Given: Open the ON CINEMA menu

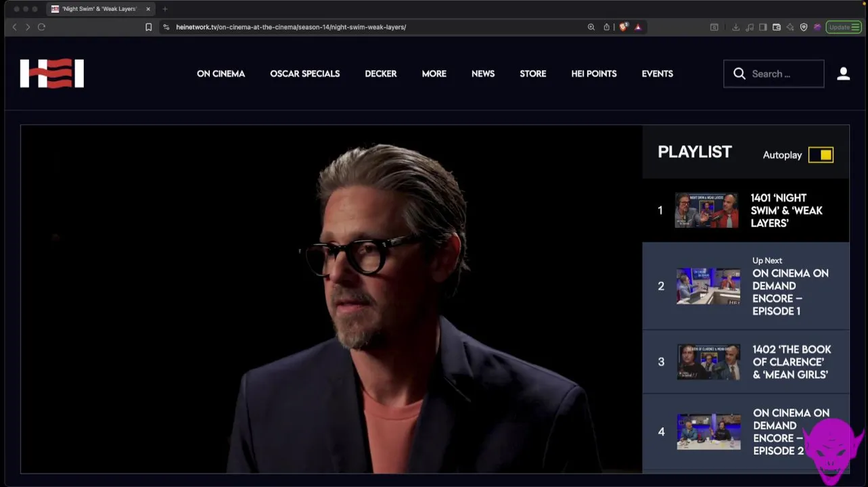Looking at the screenshot, I should (x=221, y=74).
